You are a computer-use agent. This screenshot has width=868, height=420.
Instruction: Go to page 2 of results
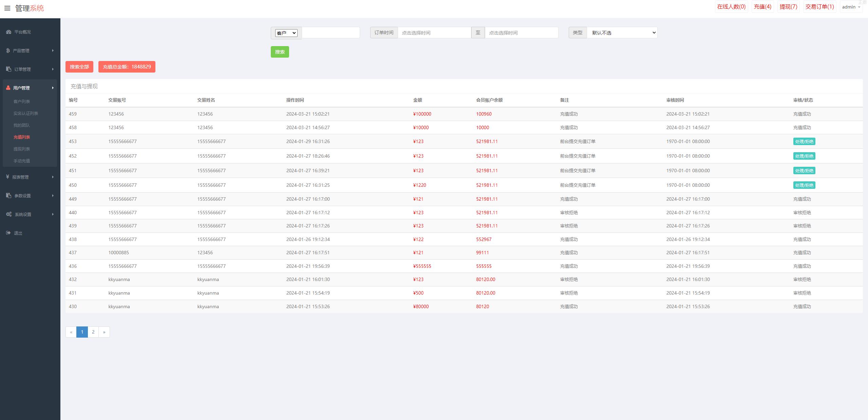(93, 332)
